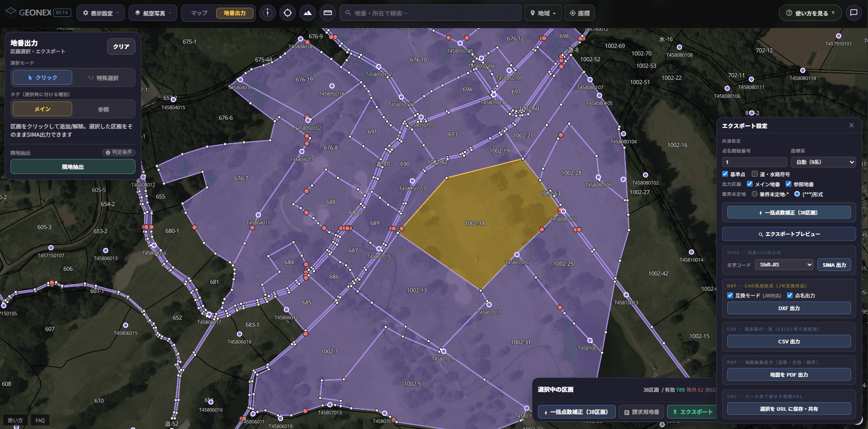This screenshot has width=868, height=429.
Task: Close the エクスポート設定 panel
Action: pos(852,125)
